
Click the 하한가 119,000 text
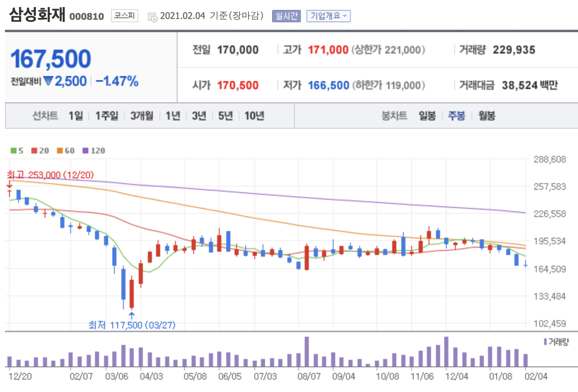(x=388, y=85)
